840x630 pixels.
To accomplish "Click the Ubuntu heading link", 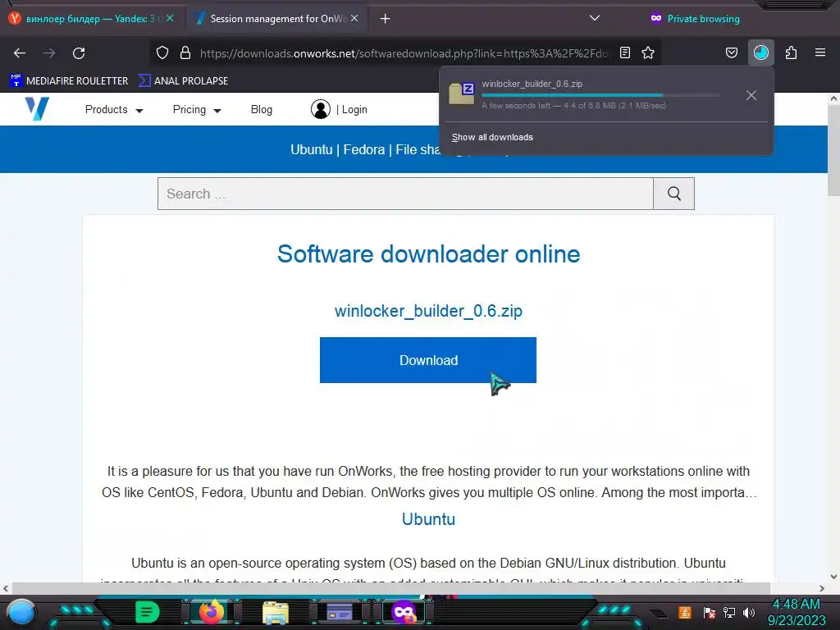I will [x=428, y=519].
